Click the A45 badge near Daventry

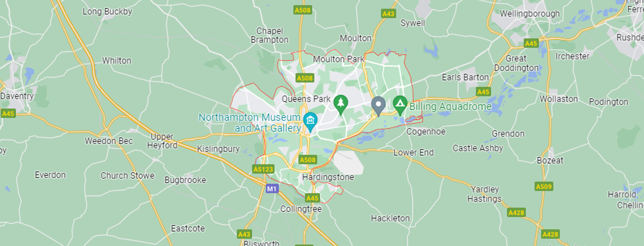click(x=8, y=113)
